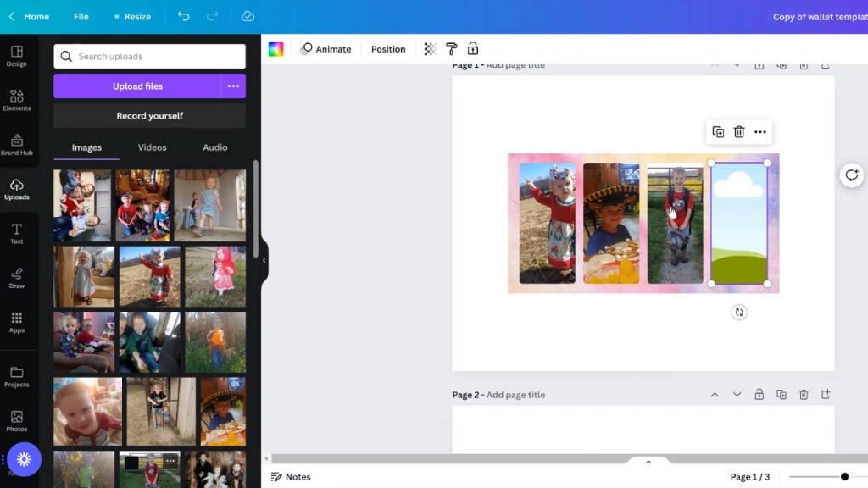Image resolution: width=868 pixels, height=488 pixels.
Task: Duplicate the selected element from floating toolbar
Action: pyautogui.click(x=718, y=132)
